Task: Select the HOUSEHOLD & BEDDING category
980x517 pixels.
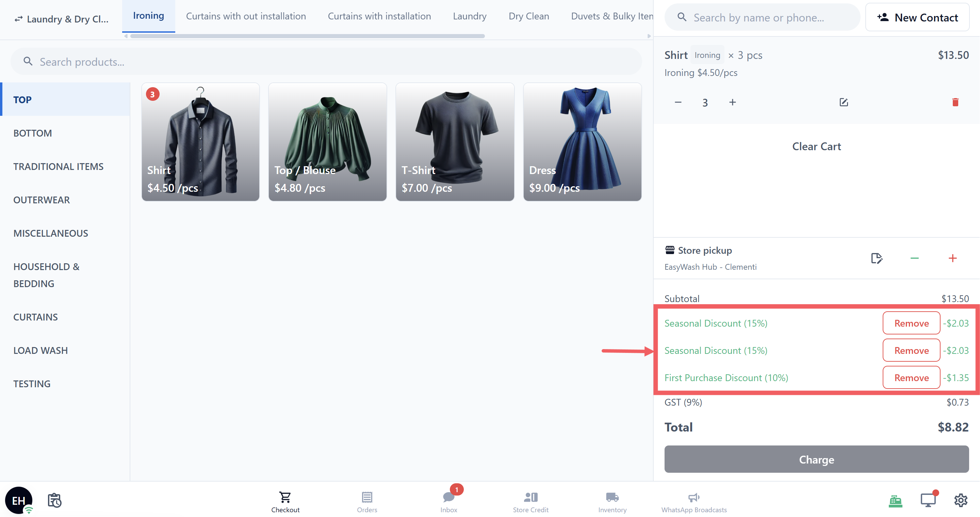Action: tap(65, 275)
